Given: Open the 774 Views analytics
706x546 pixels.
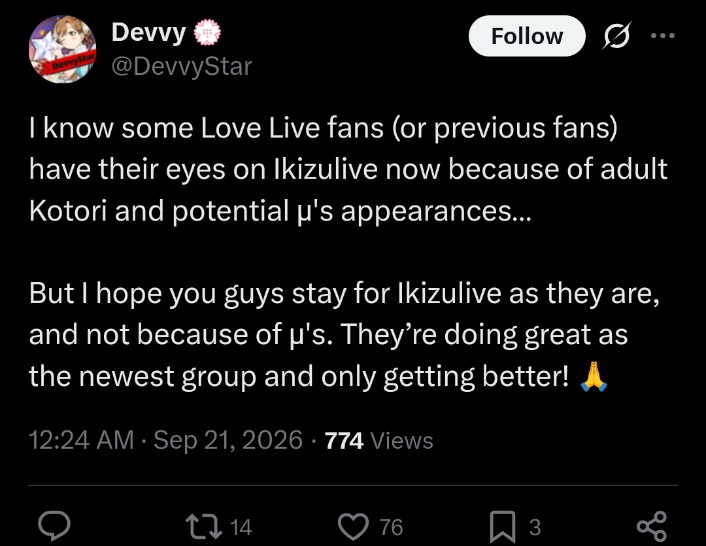Looking at the screenshot, I should pyautogui.click(x=379, y=440).
